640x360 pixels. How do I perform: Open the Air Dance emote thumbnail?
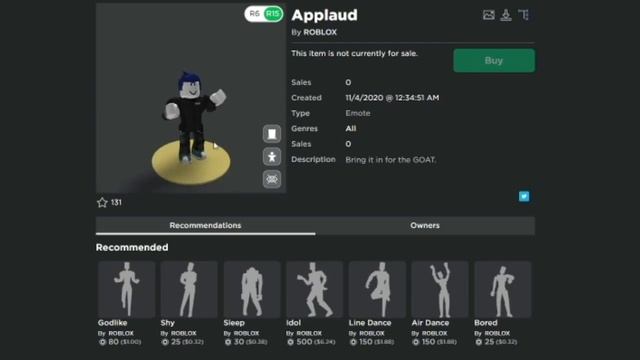pyautogui.click(x=440, y=289)
